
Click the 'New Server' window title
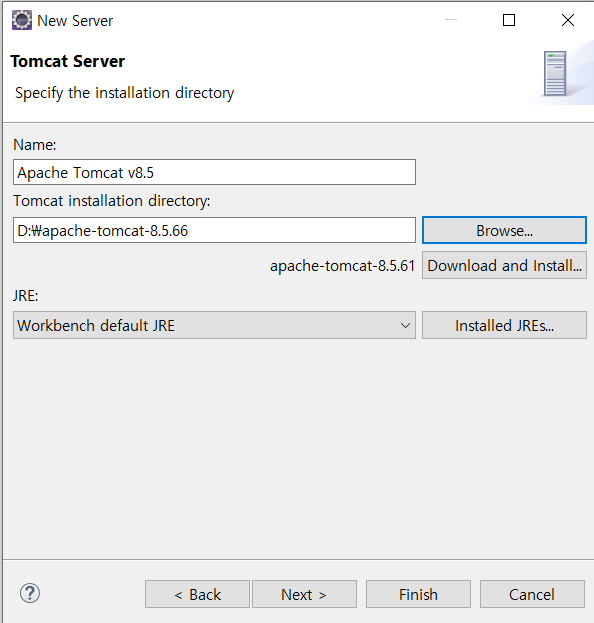(75, 21)
